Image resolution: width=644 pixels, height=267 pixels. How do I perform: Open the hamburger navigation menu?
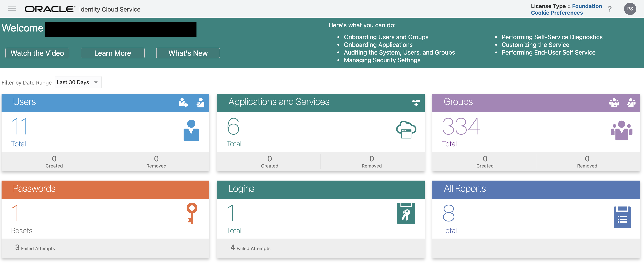click(12, 9)
